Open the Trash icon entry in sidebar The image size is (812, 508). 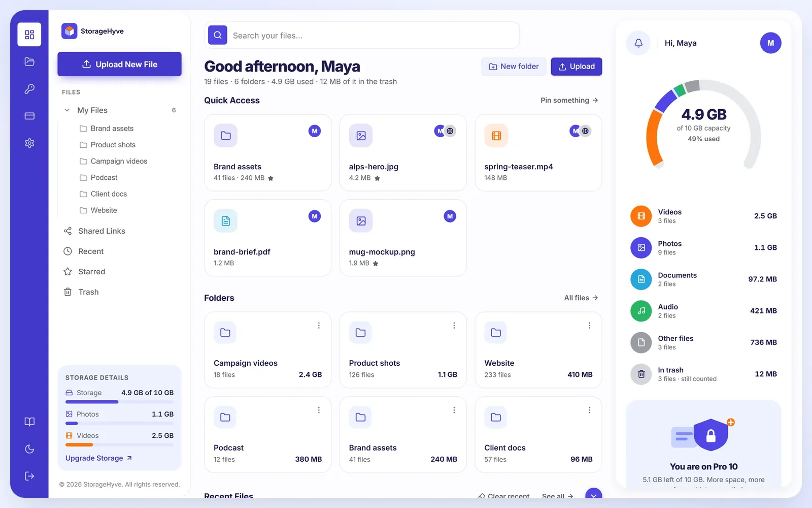pyautogui.click(x=67, y=292)
